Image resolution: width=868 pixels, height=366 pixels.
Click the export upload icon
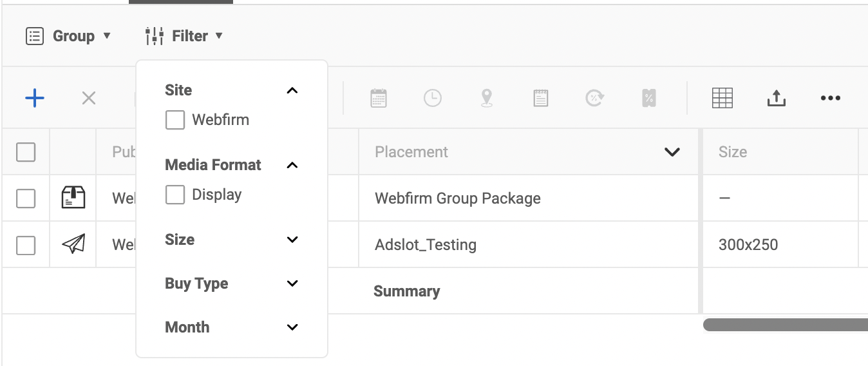[x=777, y=98]
